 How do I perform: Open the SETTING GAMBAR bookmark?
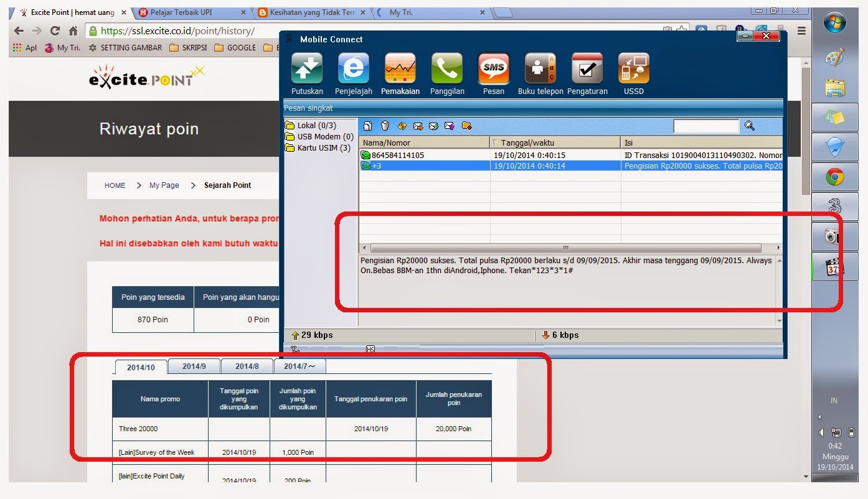coord(125,47)
